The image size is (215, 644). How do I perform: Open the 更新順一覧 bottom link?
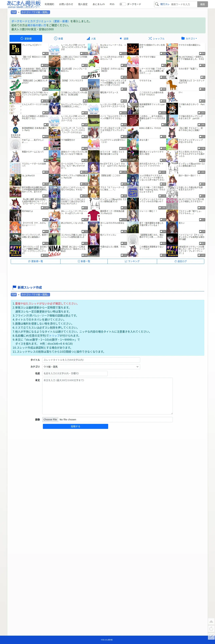[x=36, y=261]
